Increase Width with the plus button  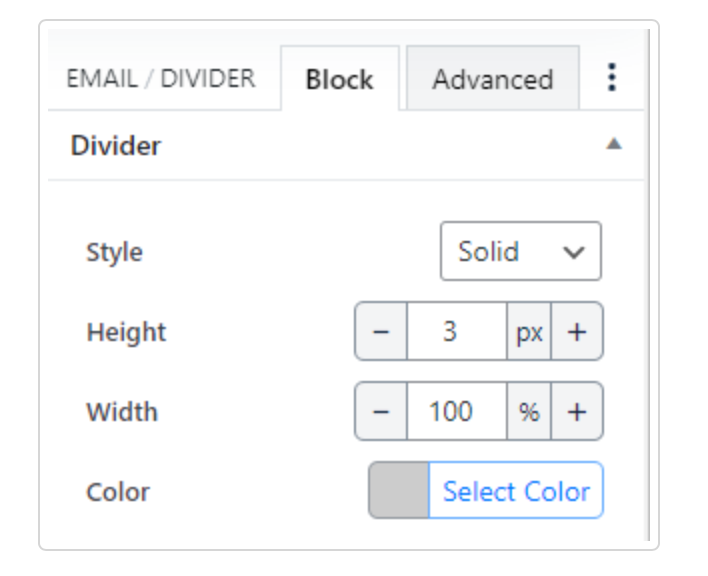click(576, 412)
